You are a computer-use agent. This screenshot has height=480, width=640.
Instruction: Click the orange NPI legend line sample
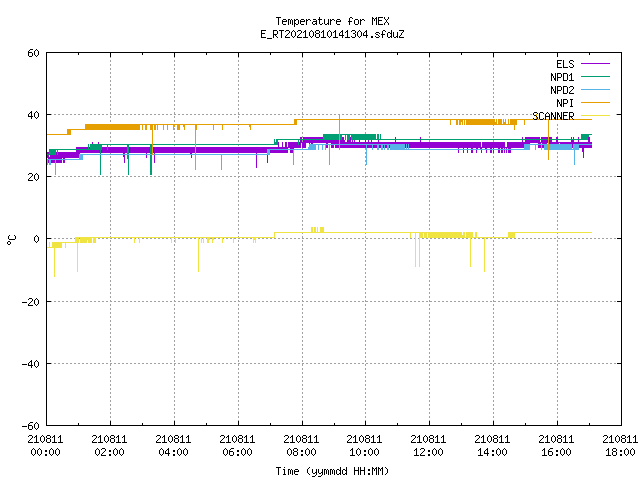[x=595, y=102]
